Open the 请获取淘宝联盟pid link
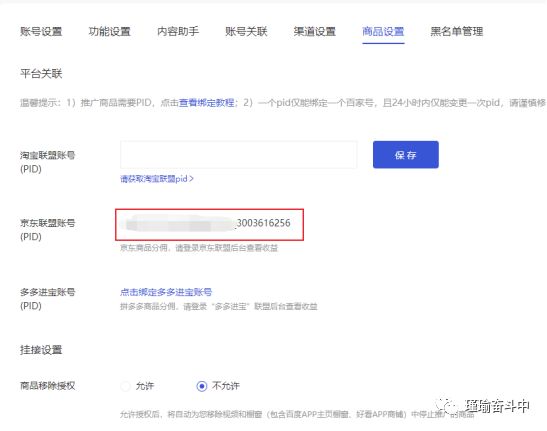 (157, 179)
